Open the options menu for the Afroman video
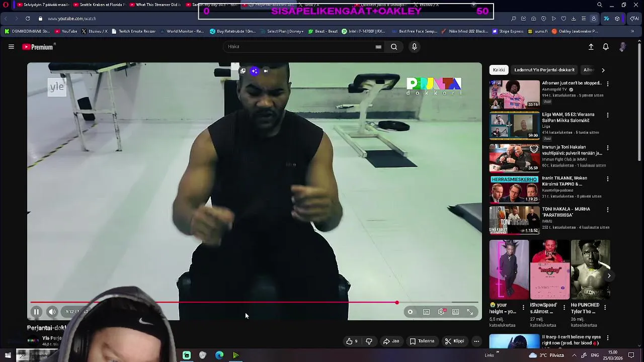This screenshot has width=644, height=362. [608, 84]
